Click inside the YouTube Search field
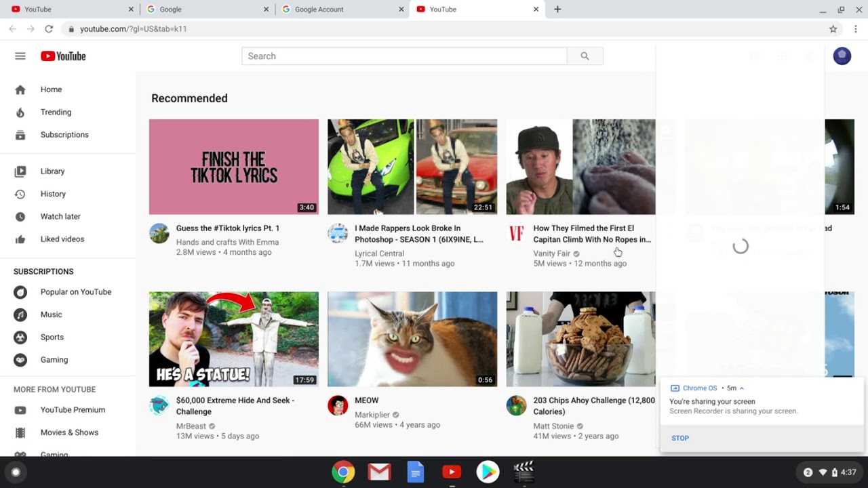Image resolution: width=868 pixels, height=488 pixels. 404,56
